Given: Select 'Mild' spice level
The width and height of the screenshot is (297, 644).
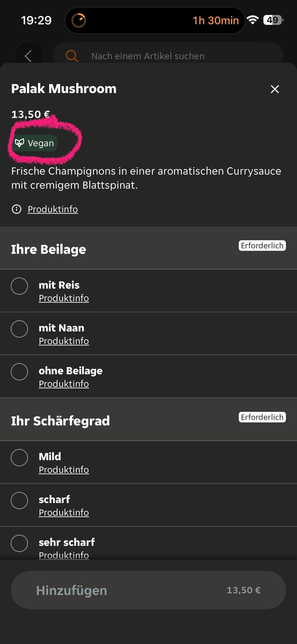Looking at the screenshot, I should tap(19, 458).
